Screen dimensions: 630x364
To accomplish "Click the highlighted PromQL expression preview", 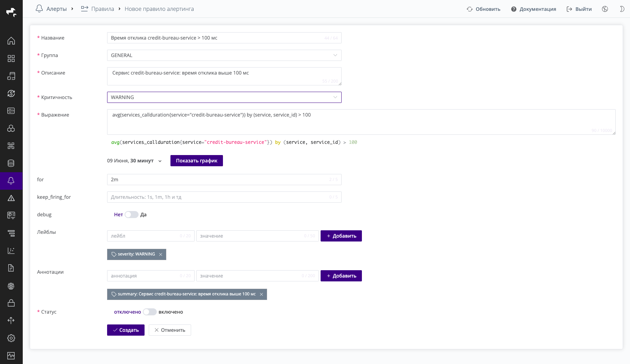I will tap(234, 142).
